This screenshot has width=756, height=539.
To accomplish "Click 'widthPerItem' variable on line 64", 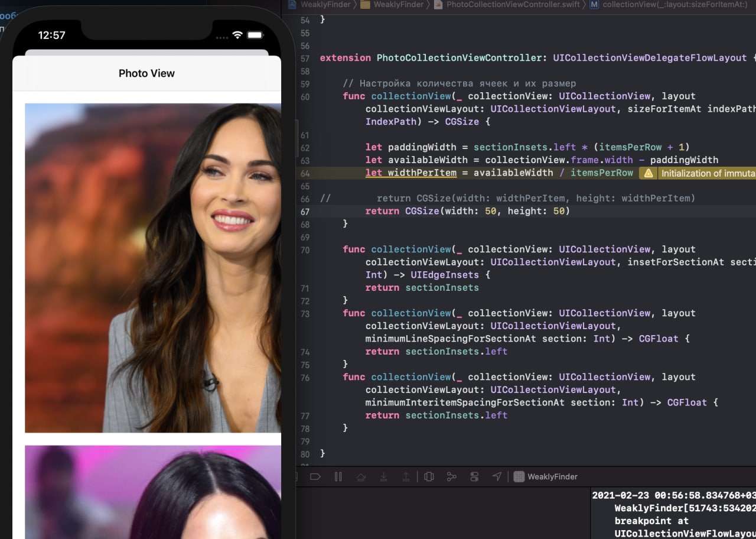I will point(422,173).
